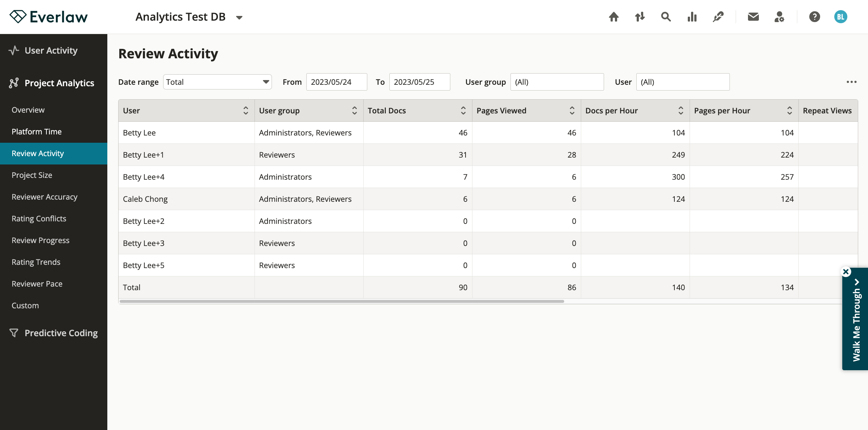Go to the home page icon
The image size is (868, 430).
613,17
